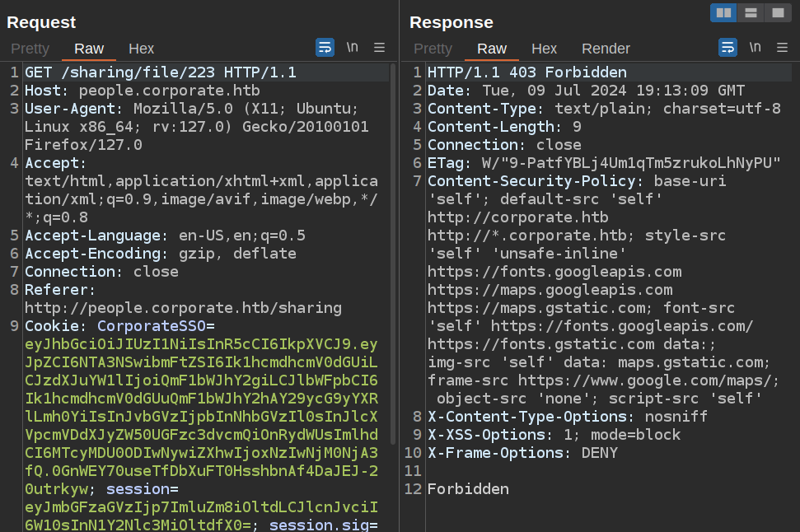Toggle word wrap in Request panel

point(325,48)
